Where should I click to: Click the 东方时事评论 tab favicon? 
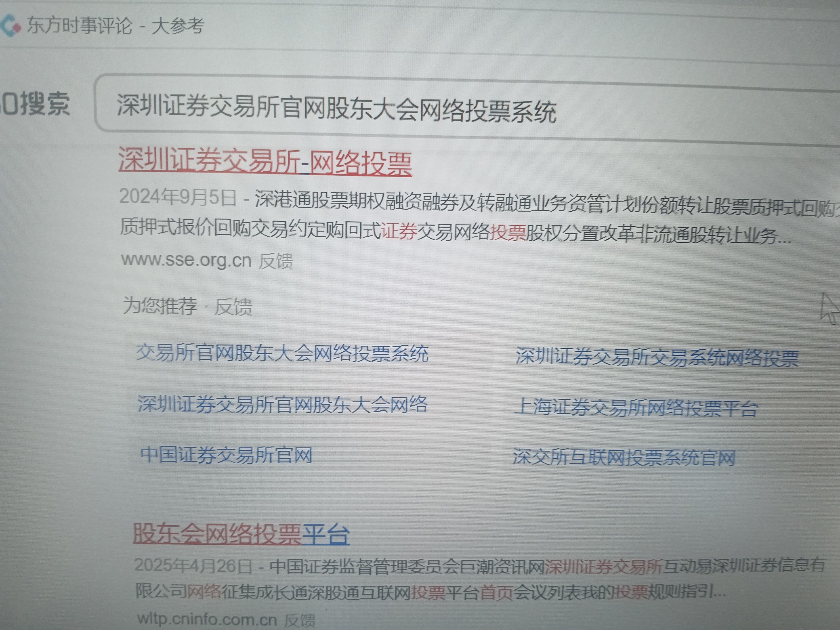click(10, 25)
